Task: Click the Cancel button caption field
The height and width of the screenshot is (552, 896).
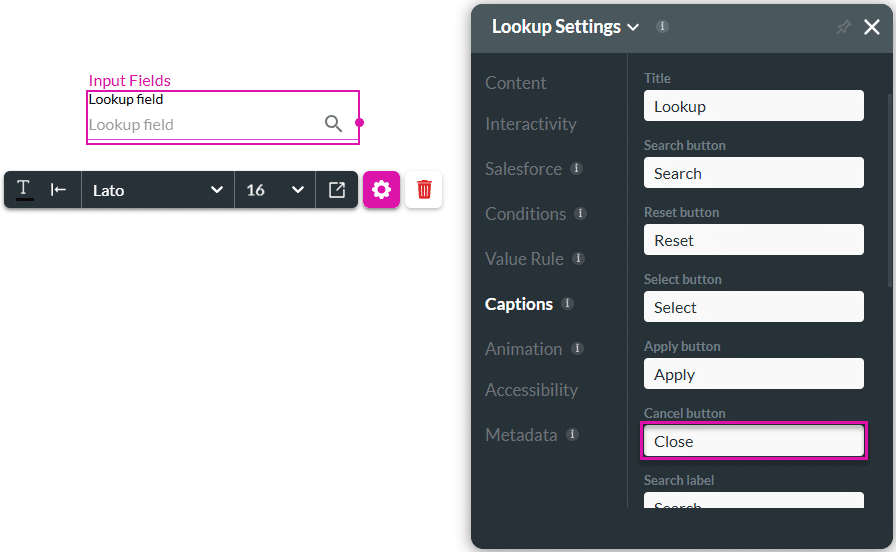Action: (x=753, y=441)
